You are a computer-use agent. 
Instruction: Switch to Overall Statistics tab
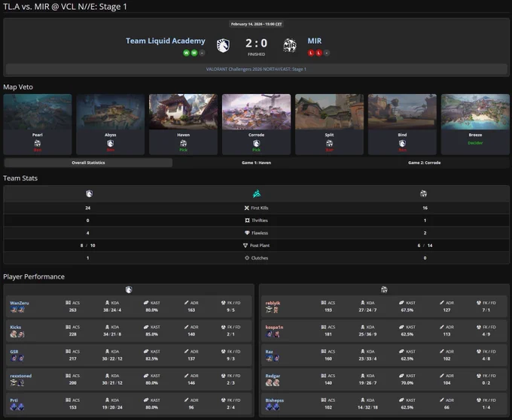[88, 163]
